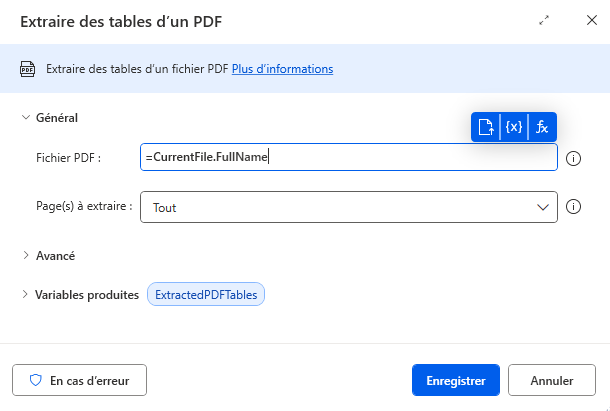Click the En cas d'erreur button
Image resolution: width=610 pixels, height=411 pixels.
pos(79,380)
